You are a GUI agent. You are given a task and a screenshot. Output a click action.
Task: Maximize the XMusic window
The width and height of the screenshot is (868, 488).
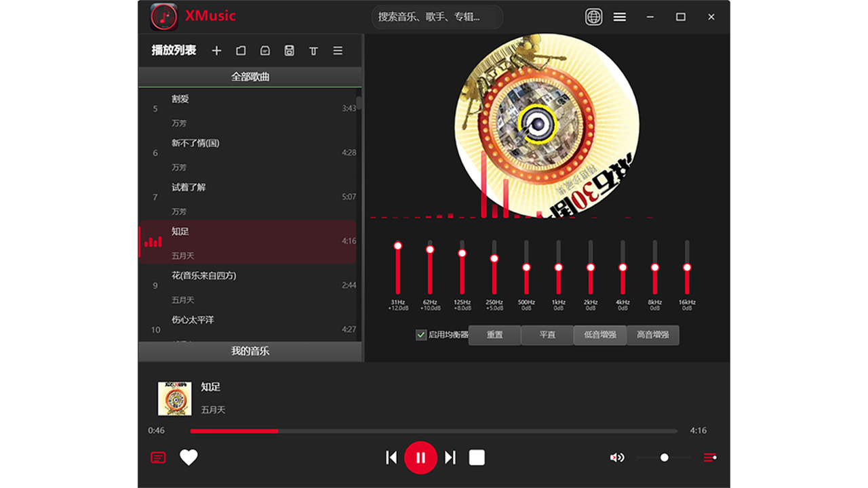click(x=681, y=17)
